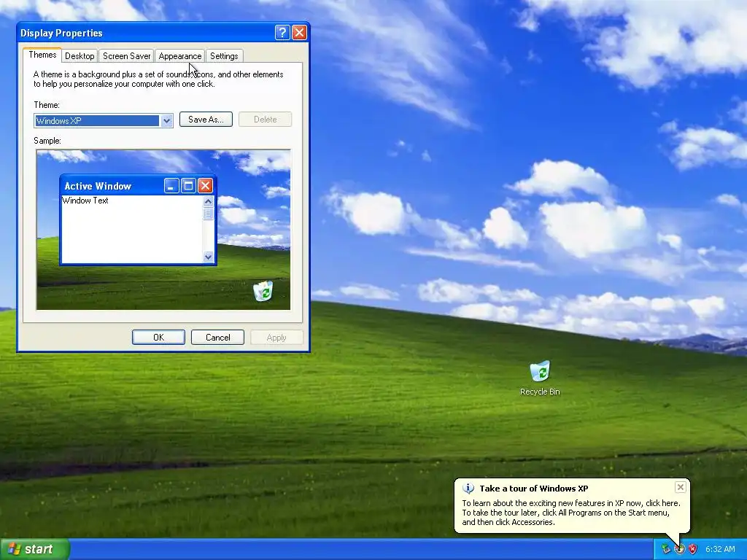Click the blue info icon in the tour balloon
Screen dimensions: 747x560
tap(468, 488)
